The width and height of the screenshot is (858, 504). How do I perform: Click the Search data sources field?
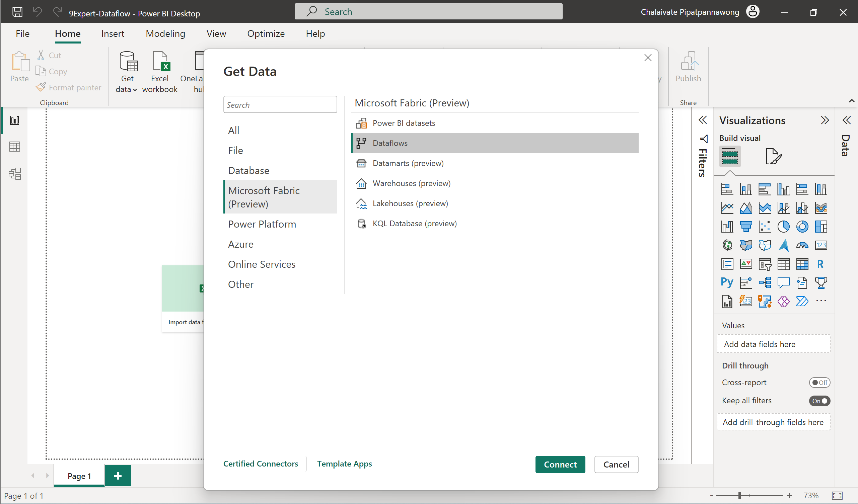click(280, 104)
